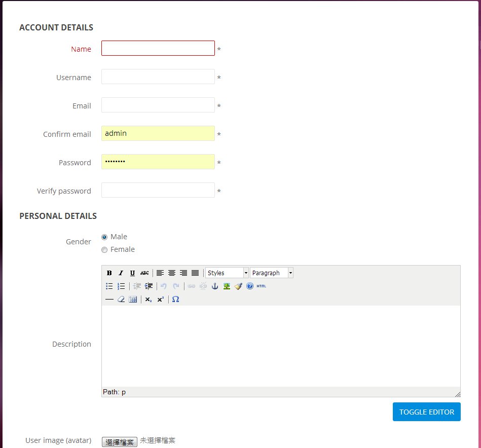This screenshot has height=448, width=481.
Task: Apply superscript formatting
Action: pos(160,300)
